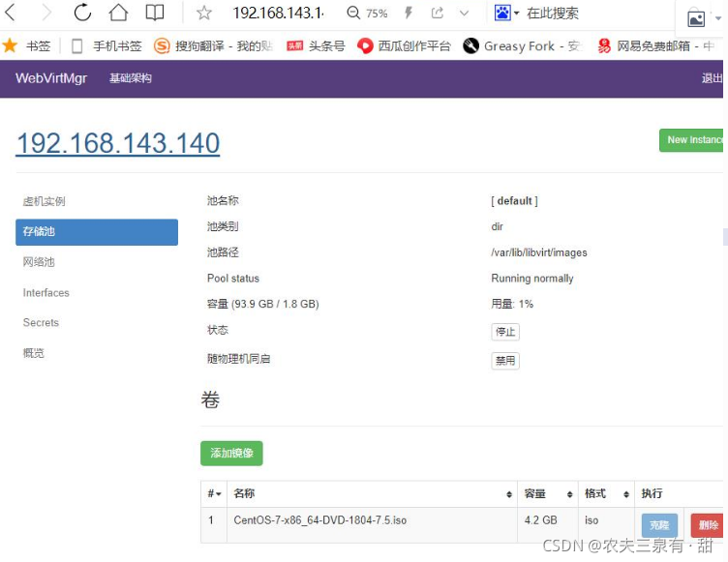
Task: Go back with the browser back arrow
Action: (x=11, y=13)
